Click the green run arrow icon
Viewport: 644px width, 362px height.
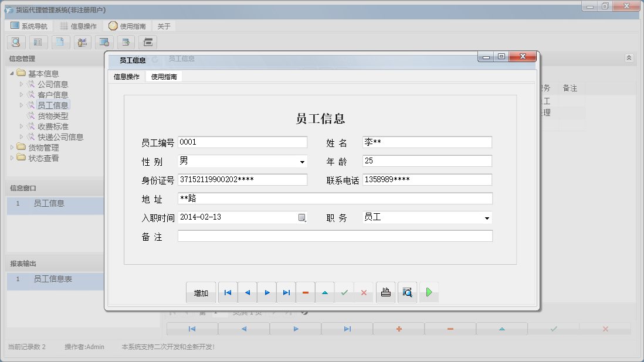(x=429, y=292)
